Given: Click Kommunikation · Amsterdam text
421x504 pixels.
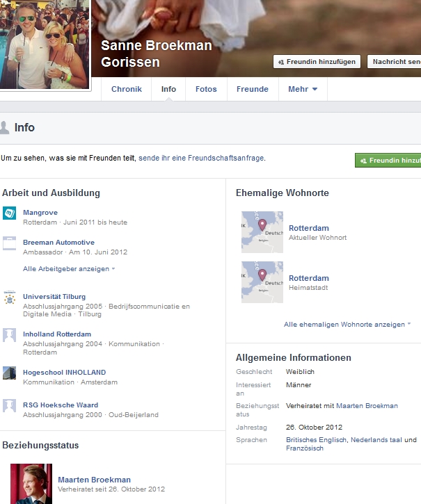Looking at the screenshot, I should [x=70, y=382].
